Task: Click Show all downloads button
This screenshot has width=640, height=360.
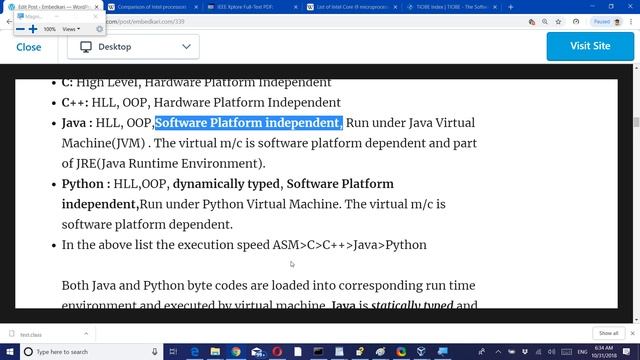Action: [x=608, y=333]
